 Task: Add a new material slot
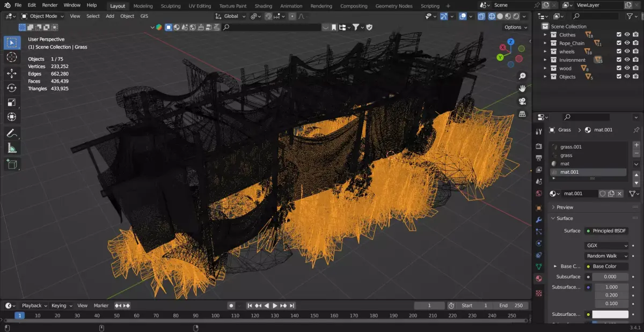[636, 145]
